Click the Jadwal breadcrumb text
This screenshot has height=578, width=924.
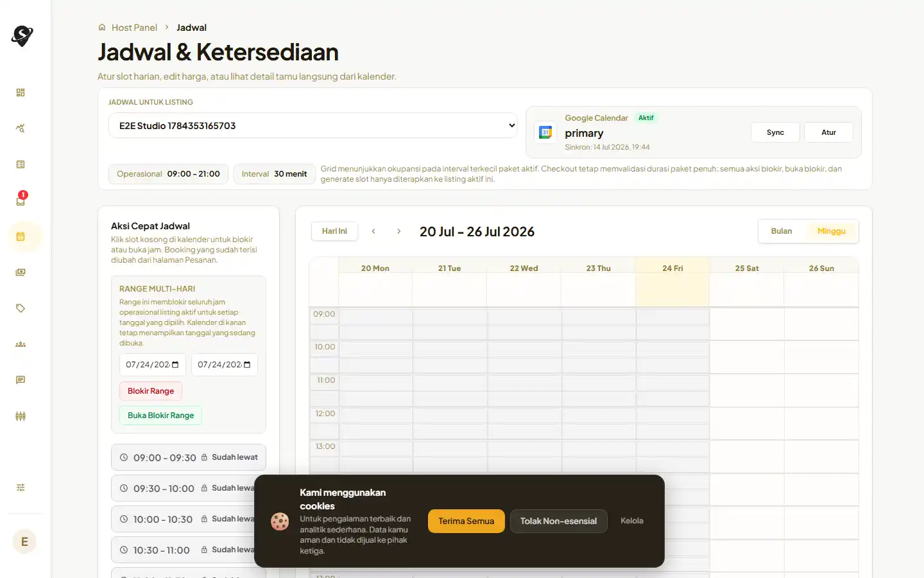[x=191, y=28]
